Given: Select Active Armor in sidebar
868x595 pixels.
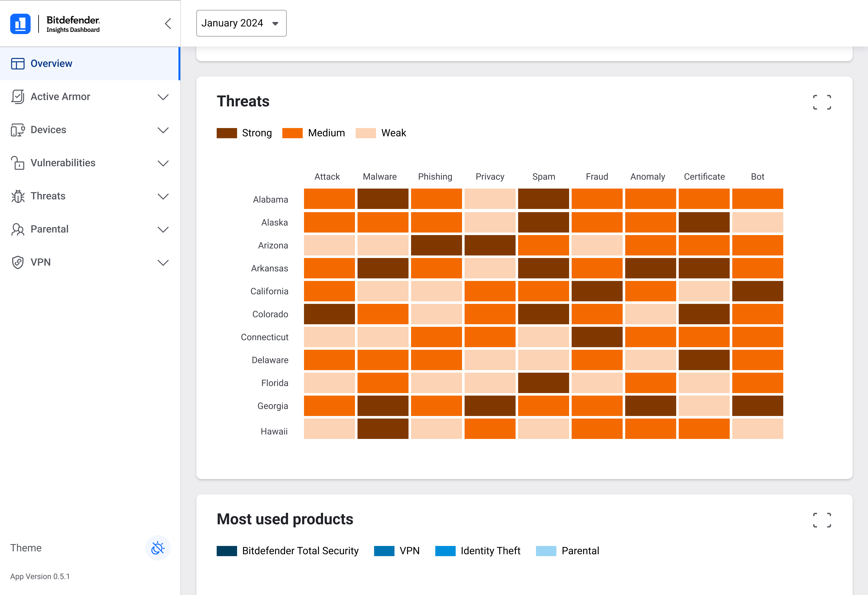Looking at the screenshot, I should [x=60, y=97].
